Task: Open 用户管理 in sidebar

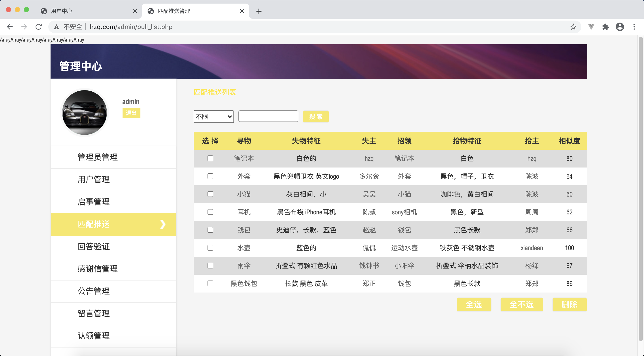Action: click(x=114, y=180)
